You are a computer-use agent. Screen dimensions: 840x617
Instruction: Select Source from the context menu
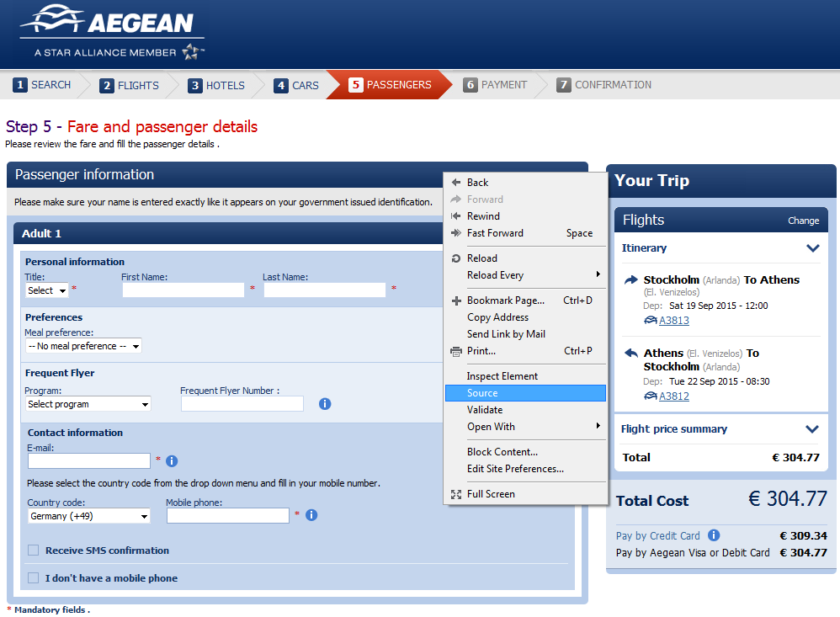click(482, 393)
